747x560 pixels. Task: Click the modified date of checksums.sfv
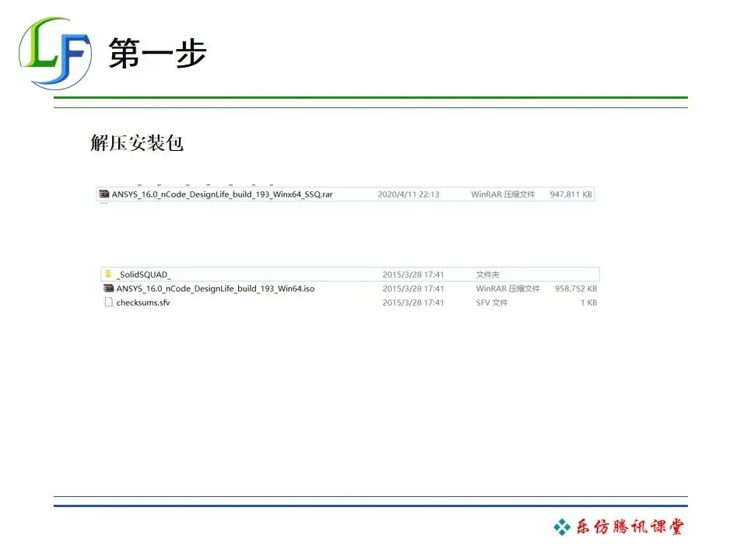[x=413, y=303]
